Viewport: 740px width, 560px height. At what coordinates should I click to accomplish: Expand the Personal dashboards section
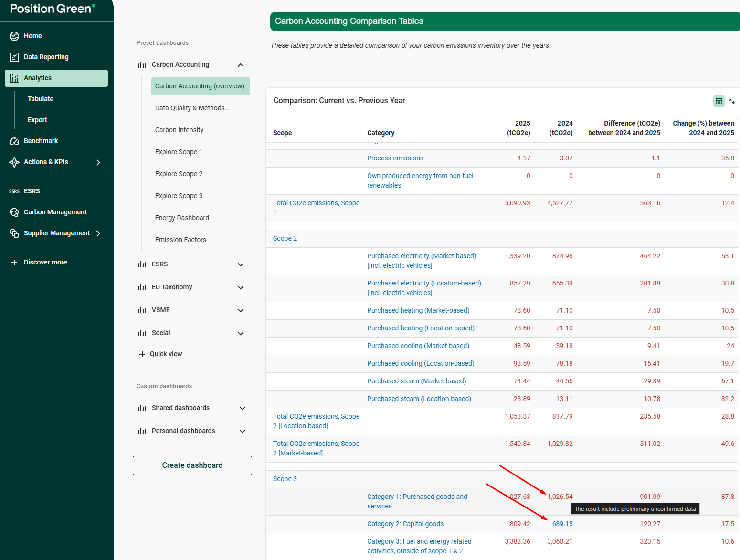[243, 431]
